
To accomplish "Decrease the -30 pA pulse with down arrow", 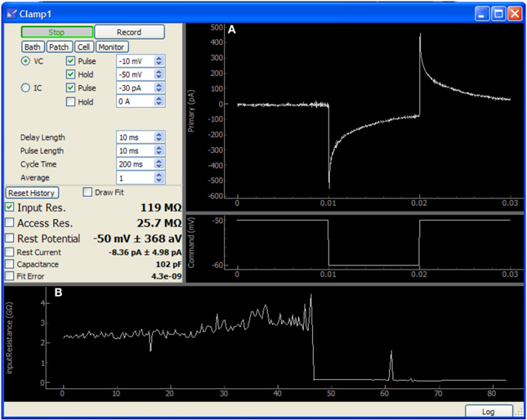I will pos(159,91).
